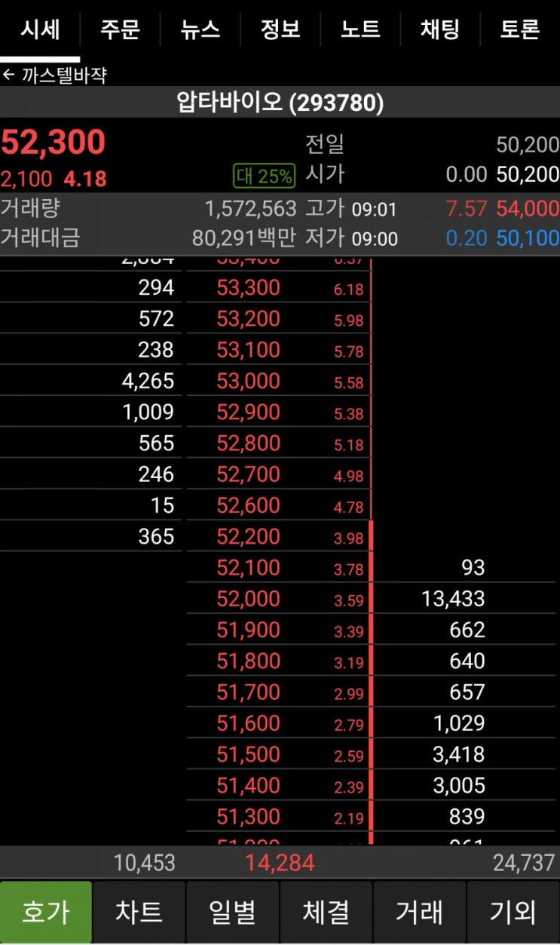Screen dimensions: 560x945
Task: Select bid price 51,400
Action: pyautogui.click(x=248, y=786)
